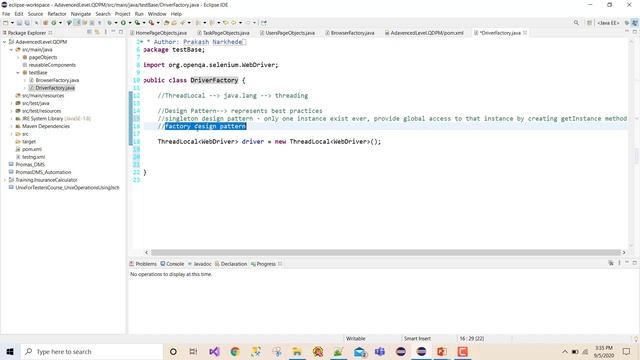Image resolution: width=640 pixels, height=360 pixels.
Task: Click the Windows taskbar search box
Action: (92, 351)
